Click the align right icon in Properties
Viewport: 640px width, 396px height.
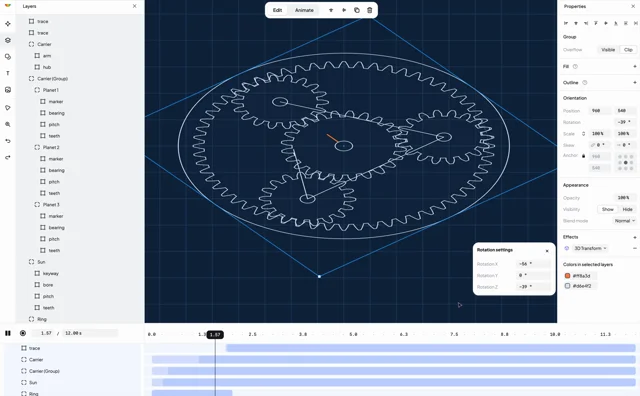click(x=586, y=23)
